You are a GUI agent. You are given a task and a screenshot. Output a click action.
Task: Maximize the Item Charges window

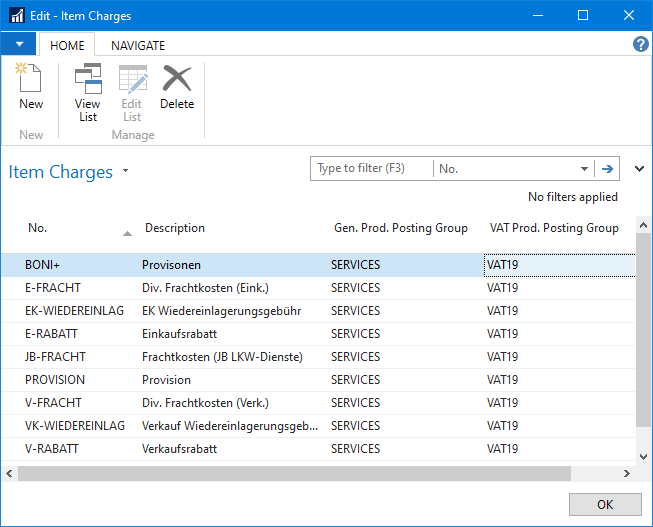tap(583, 15)
